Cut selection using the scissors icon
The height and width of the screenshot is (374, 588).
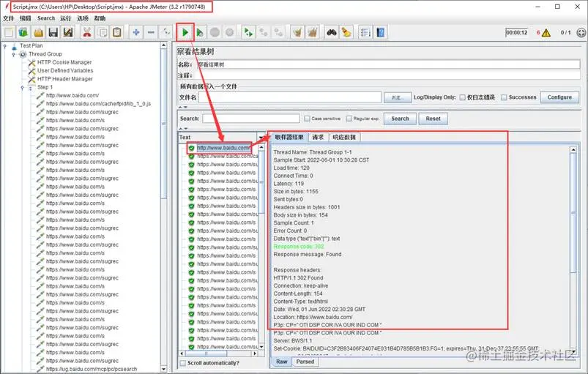87,33
